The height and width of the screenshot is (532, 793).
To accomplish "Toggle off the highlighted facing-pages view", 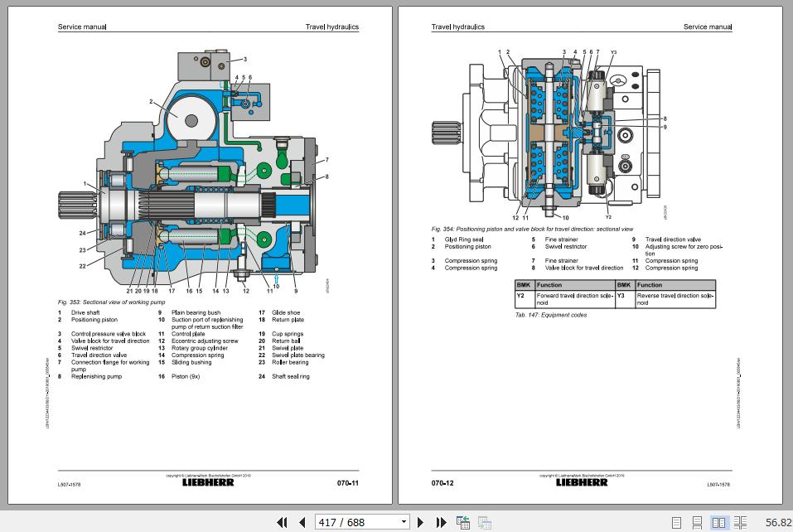I will [719, 521].
